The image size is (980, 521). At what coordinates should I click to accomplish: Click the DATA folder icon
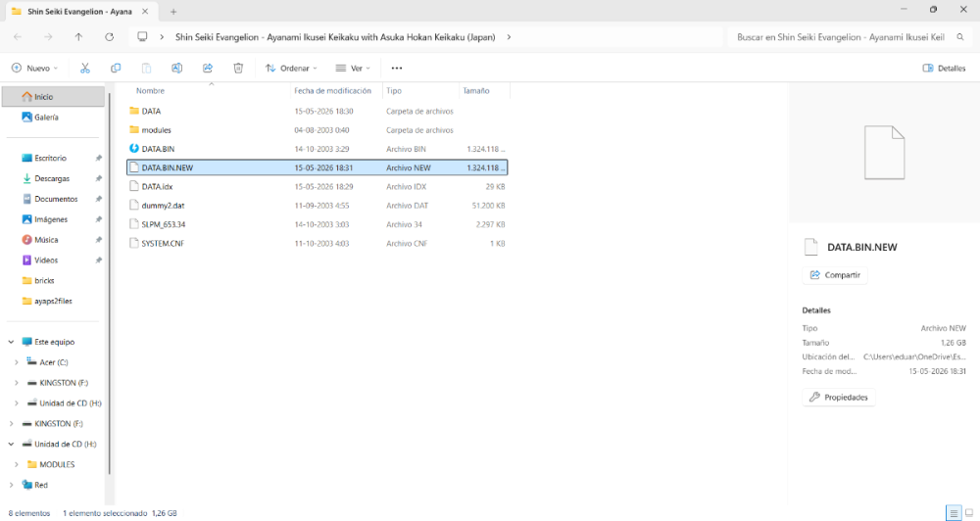[x=133, y=111]
